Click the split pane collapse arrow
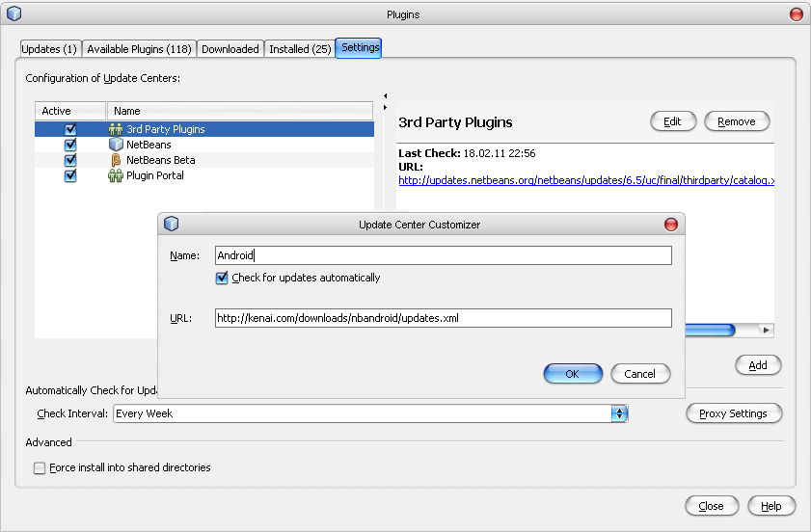811x532 pixels. 385,96
